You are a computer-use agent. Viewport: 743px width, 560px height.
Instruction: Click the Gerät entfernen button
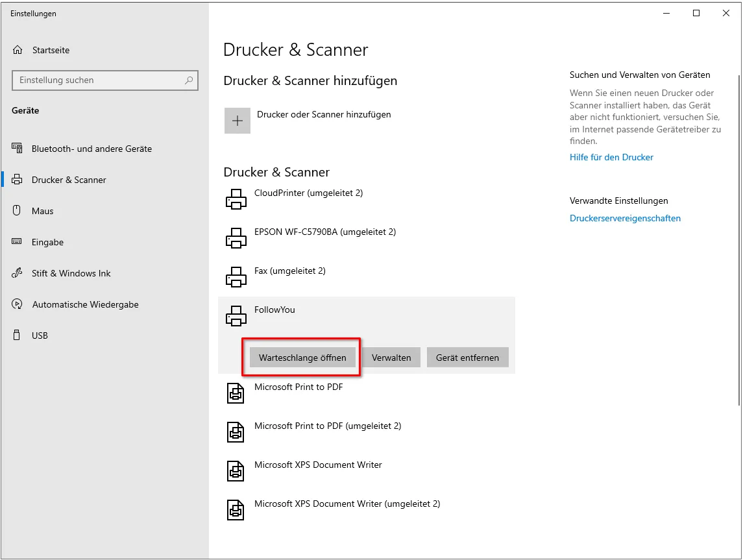467,358
